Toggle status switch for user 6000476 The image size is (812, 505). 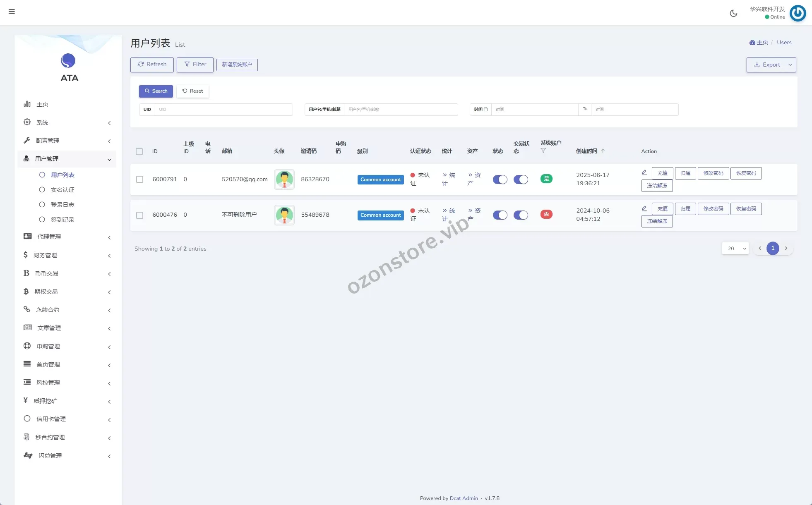point(500,215)
